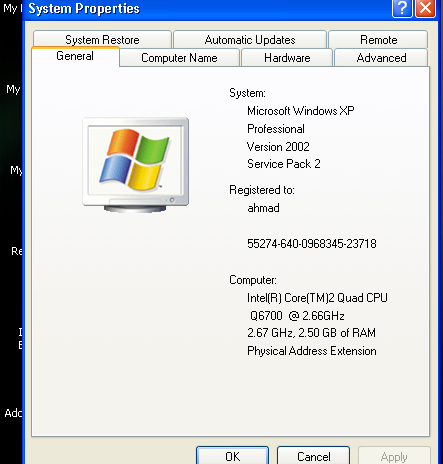Click the Computer: heading
This screenshot has width=443, height=464.
click(253, 280)
